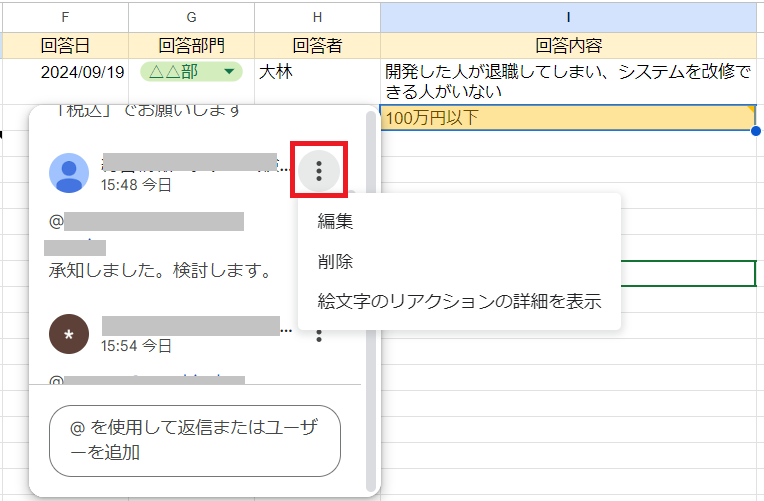Screen dimensions: 764x501
Task: Select 編集 from the comment menu
Action: 335,222
